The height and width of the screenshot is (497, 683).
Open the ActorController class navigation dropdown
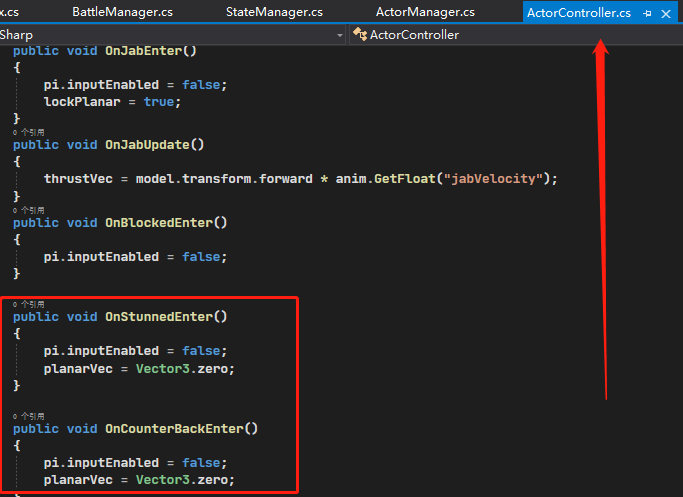click(x=515, y=35)
